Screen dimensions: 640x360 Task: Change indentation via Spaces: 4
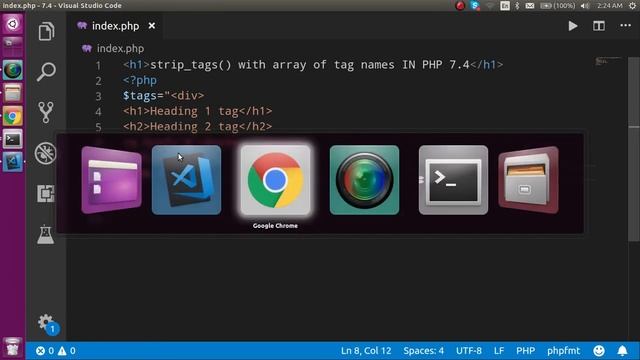[424, 351]
